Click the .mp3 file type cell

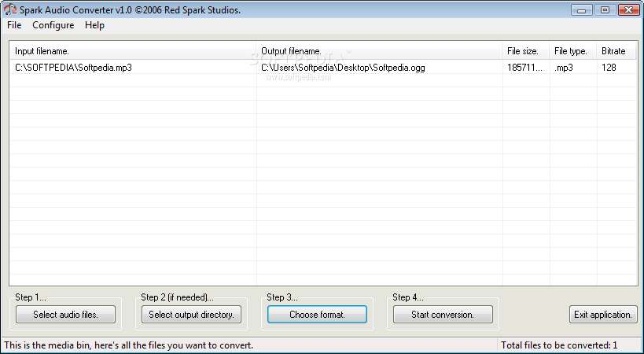[564, 68]
